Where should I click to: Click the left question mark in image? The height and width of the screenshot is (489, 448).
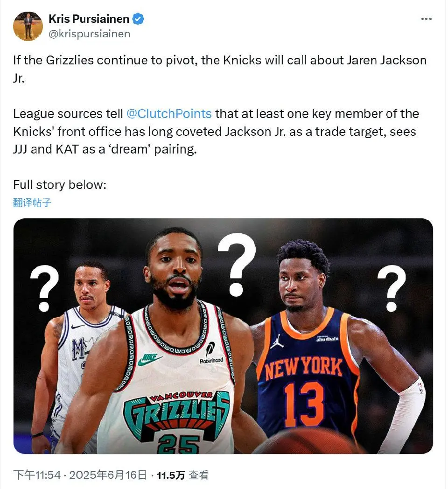pos(45,288)
